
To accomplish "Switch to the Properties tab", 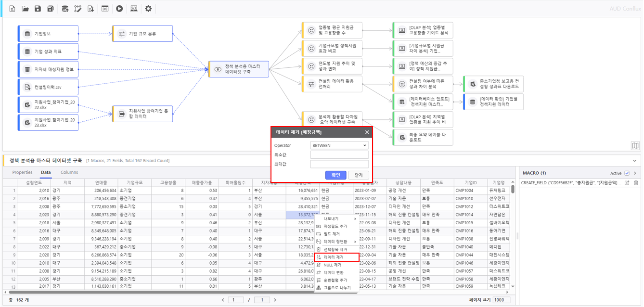I will [x=22, y=172].
